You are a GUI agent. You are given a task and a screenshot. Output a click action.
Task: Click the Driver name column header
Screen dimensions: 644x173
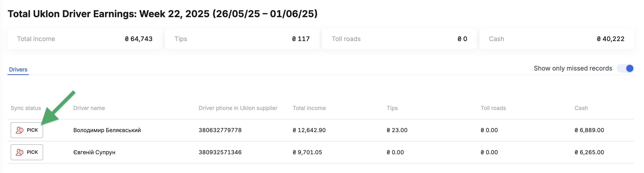[89, 108]
